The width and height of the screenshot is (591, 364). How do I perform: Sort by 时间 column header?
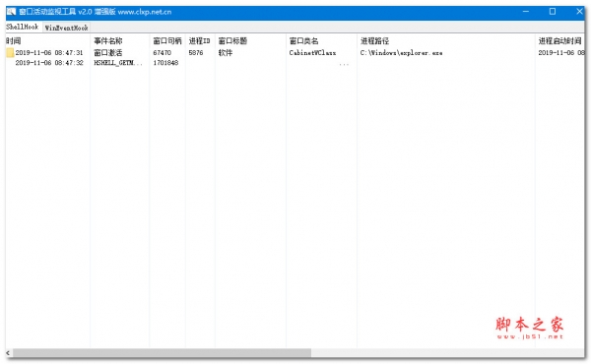14,40
